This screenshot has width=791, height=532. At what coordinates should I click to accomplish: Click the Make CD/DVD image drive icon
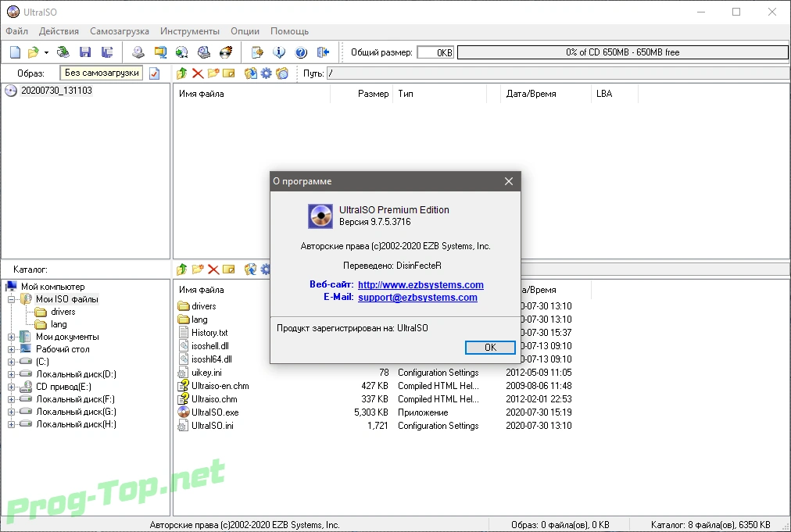[x=138, y=52]
